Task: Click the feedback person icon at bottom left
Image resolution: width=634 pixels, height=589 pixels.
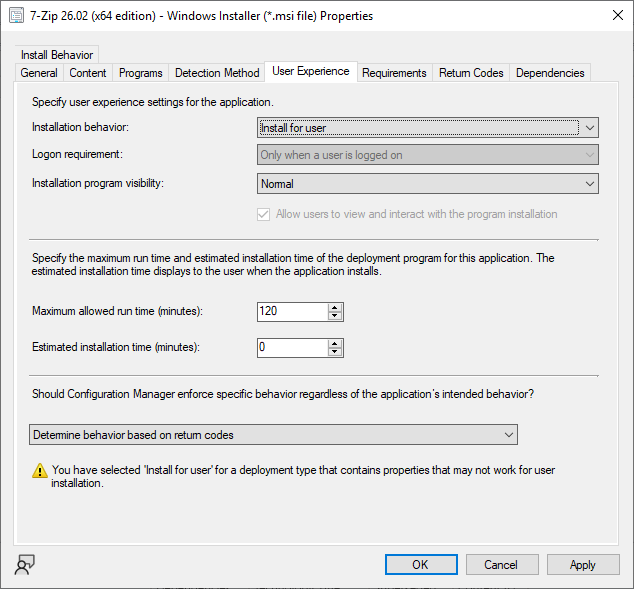Action: 24,564
